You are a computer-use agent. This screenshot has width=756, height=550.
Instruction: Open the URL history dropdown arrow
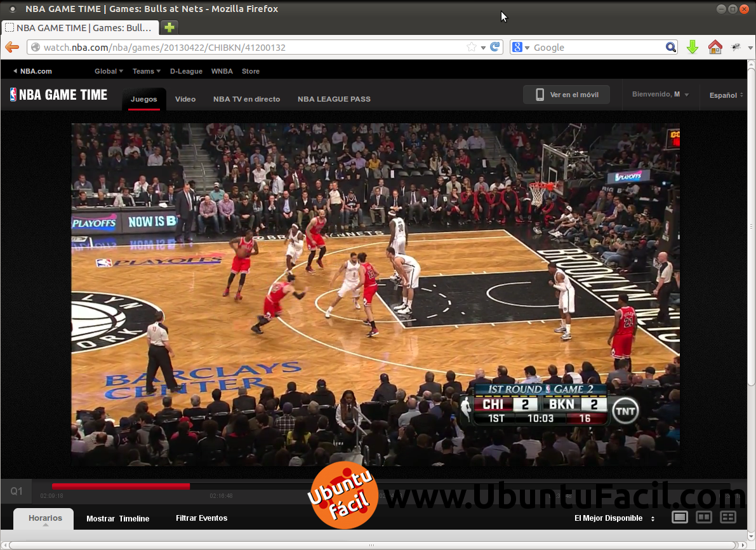pos(483,47)
